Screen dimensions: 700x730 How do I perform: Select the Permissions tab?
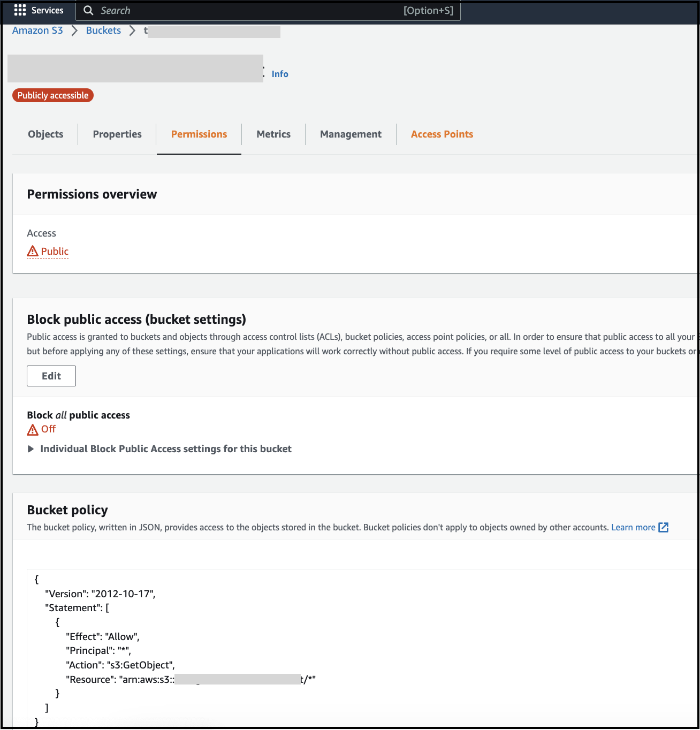click(199, 134)
